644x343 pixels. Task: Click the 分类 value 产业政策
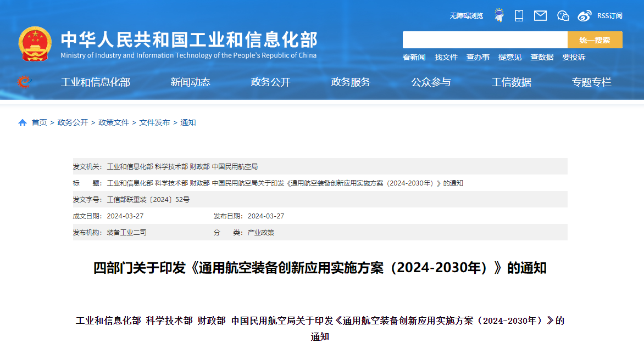[x=261, y=233]
